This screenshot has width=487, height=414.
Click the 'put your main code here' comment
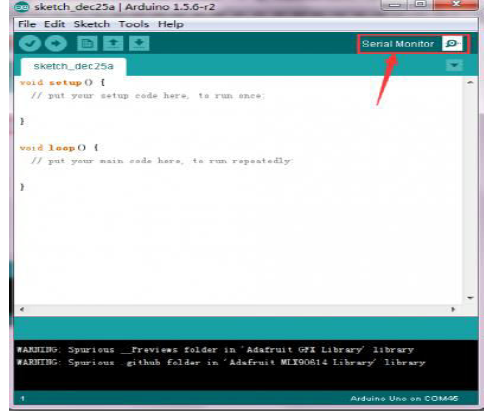(x=162, y=161)
